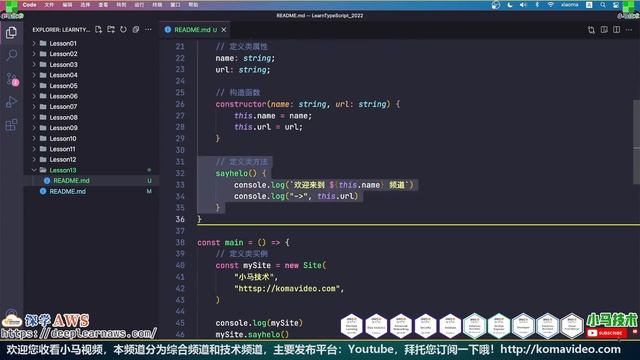640x360 pixels.
Task: Switch to the README.md U tab
Action: (x=196, y=30)
